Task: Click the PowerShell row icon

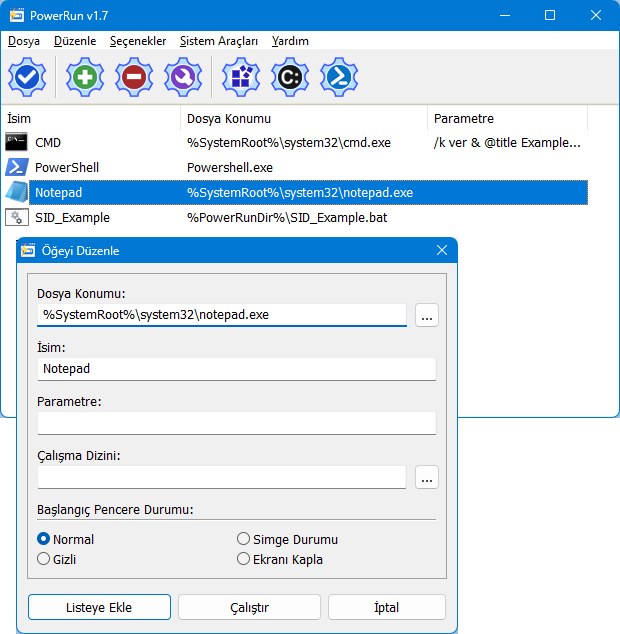Action: (x=16, y=167)
